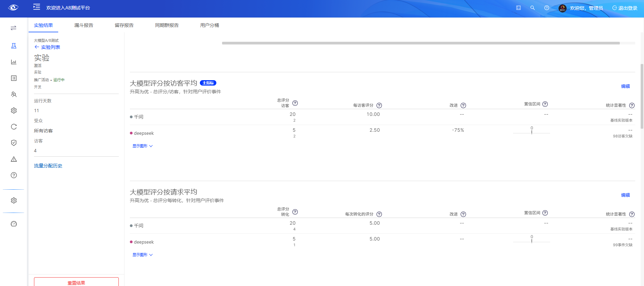Toggle the top menu collapse icon
Viewport: 644px width, 286px height.
[37, 7]
